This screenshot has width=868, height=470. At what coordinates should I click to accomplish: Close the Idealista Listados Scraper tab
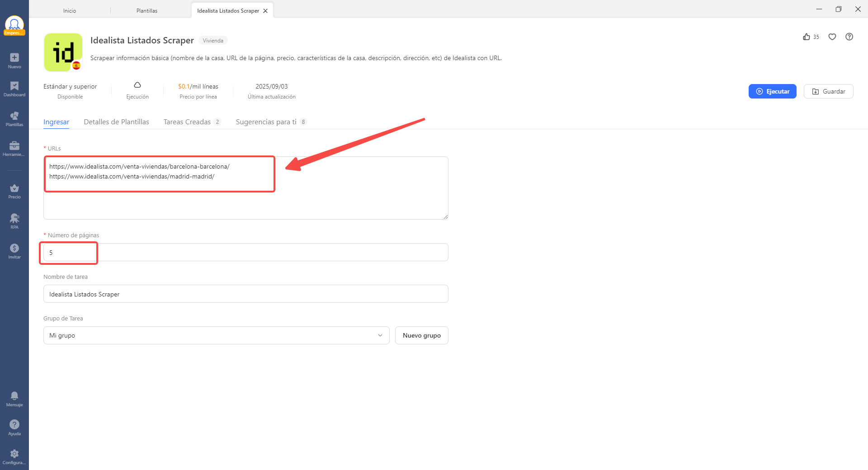tap(265, 11)
